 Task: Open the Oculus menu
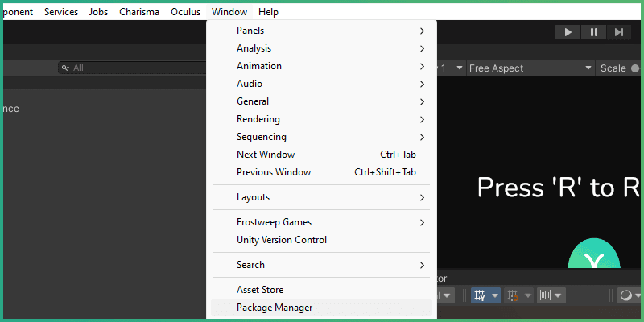point(185,12)
